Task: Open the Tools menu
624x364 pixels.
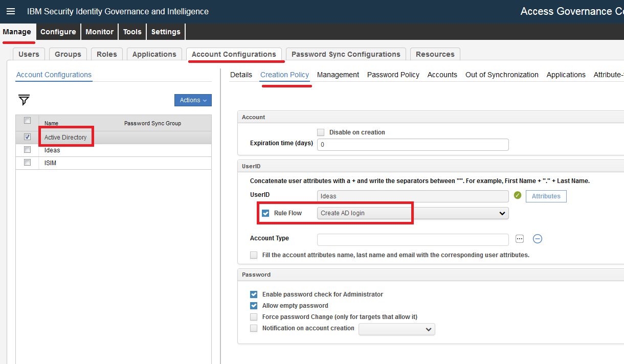Action: [132, 32]
